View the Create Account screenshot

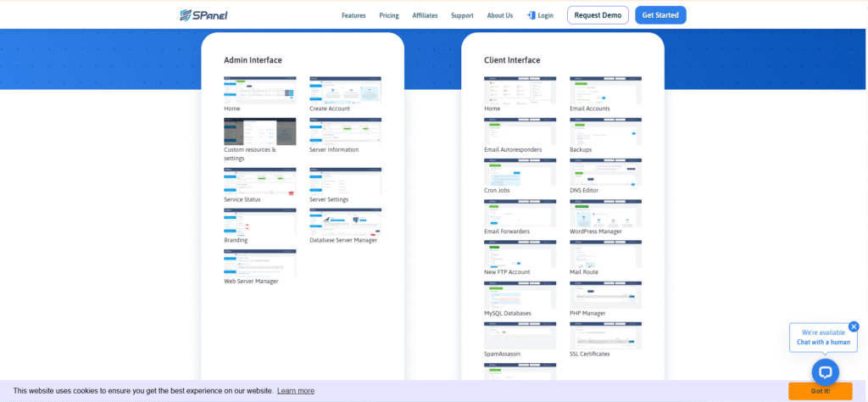tap(345, 90)
